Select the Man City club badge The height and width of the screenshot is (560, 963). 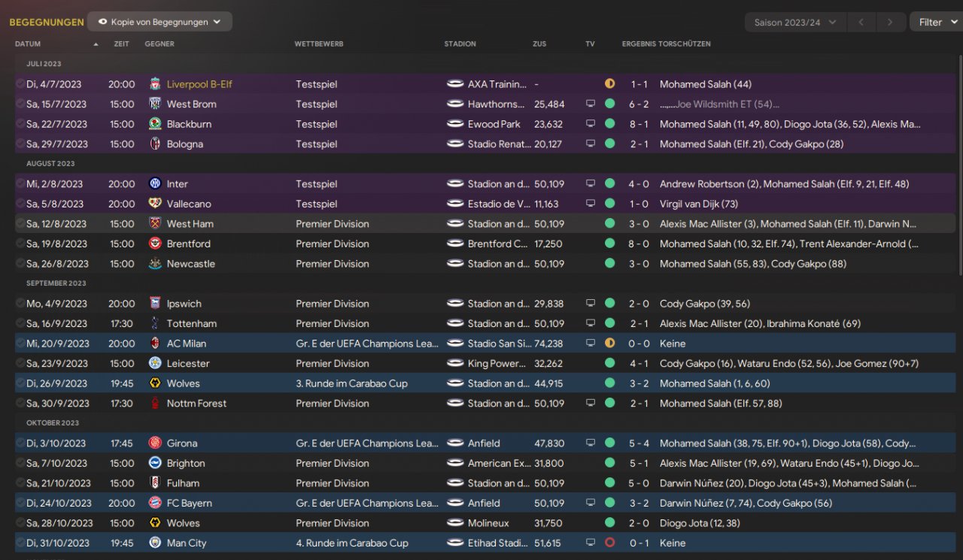(155, 543)
